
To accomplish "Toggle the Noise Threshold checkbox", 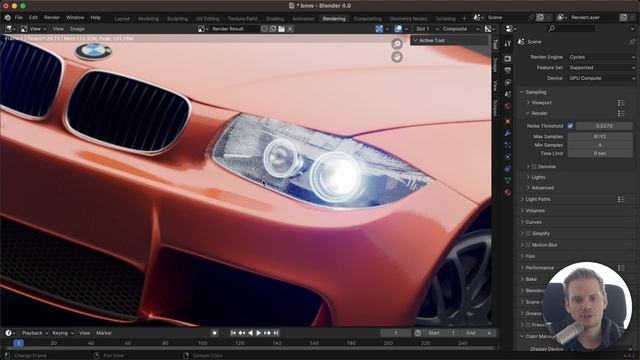I will pyautogui.click(x=570, y=126).
